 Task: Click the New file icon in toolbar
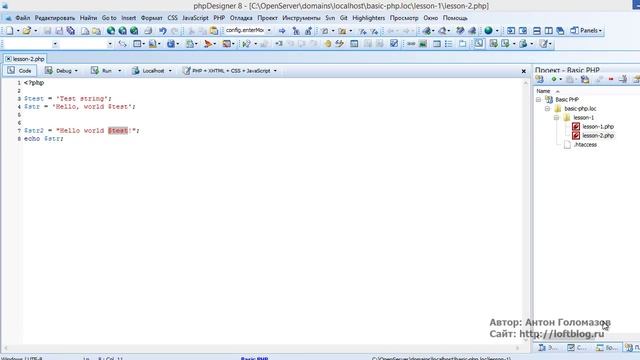[9, 31]
